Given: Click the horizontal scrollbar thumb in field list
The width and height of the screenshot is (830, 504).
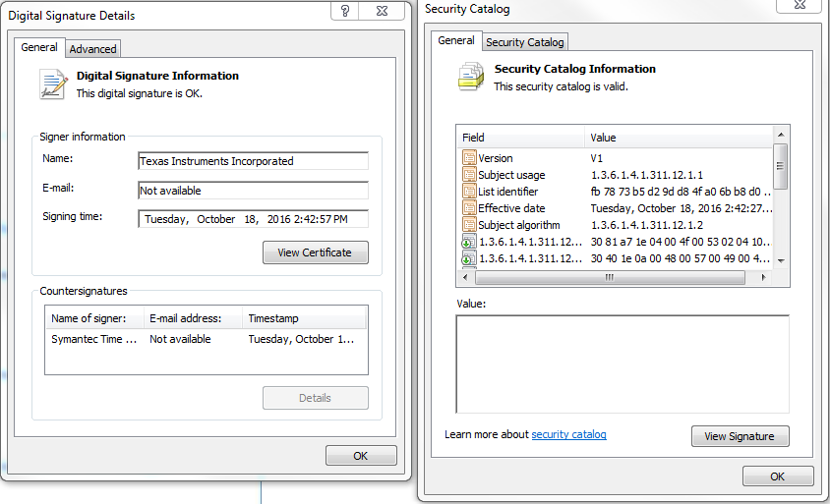Looking at the screenshot, I should (610, 278).
